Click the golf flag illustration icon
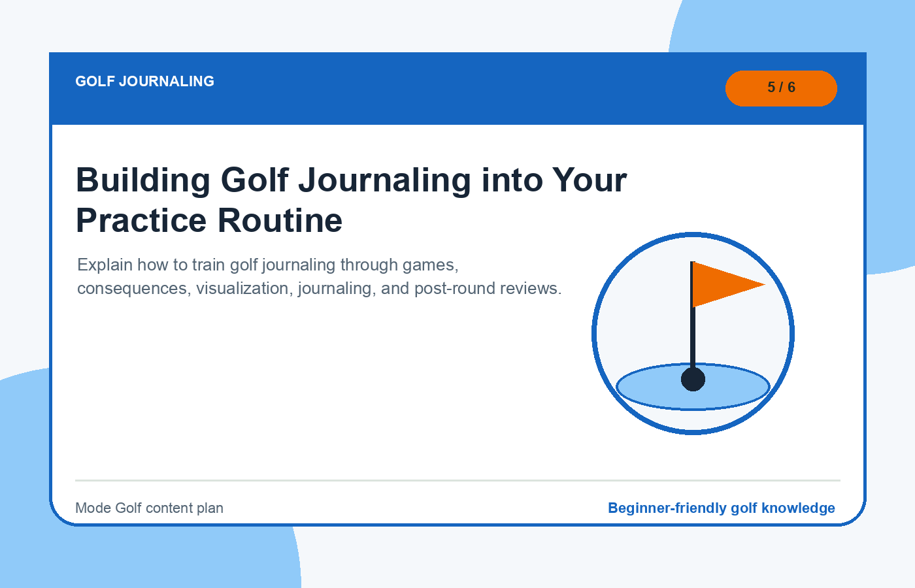915x588 pixels. [693, 333]
